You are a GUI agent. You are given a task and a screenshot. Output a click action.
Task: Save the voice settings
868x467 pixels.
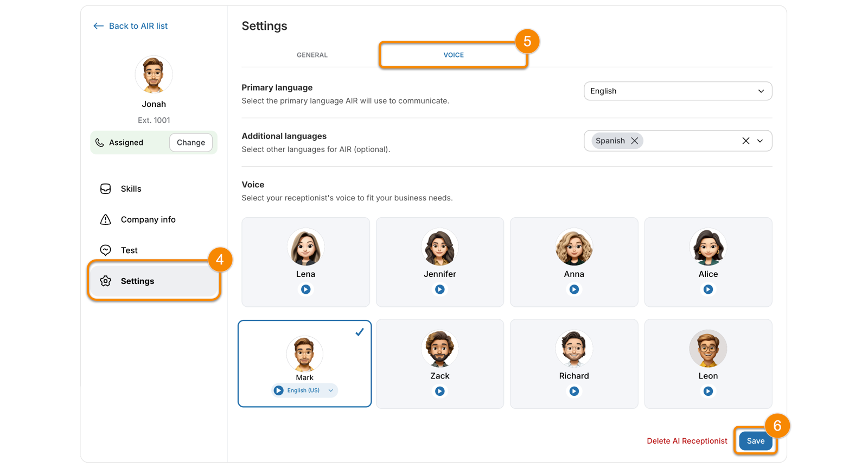pyautogui.click(x=755, y=441)
